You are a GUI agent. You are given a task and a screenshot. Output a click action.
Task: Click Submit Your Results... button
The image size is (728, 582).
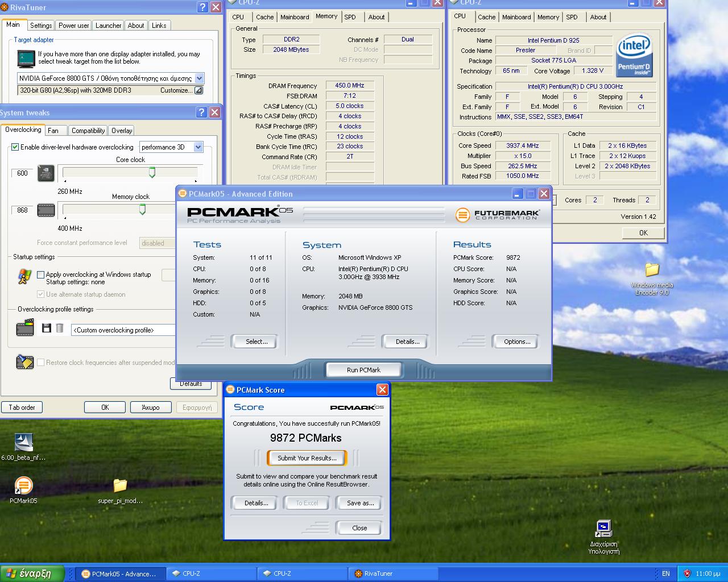pyautogui.click(x=307, y=458)
